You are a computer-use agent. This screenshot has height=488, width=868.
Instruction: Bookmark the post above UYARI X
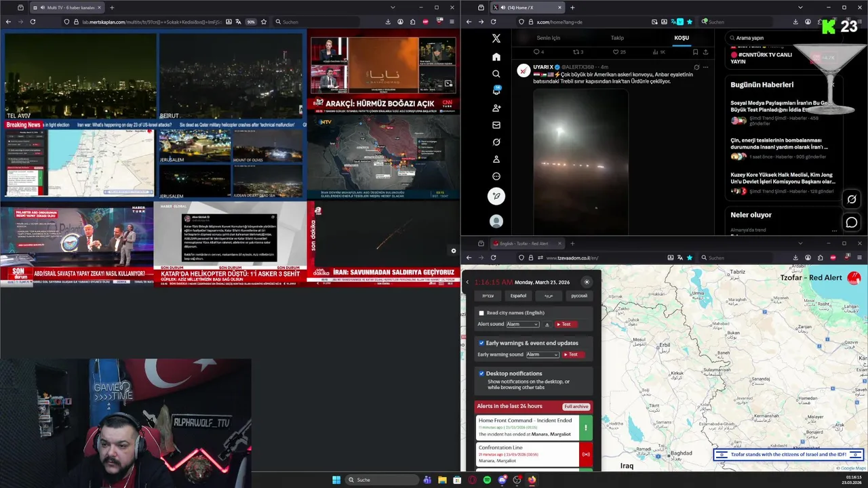click(x=695, y=52)
